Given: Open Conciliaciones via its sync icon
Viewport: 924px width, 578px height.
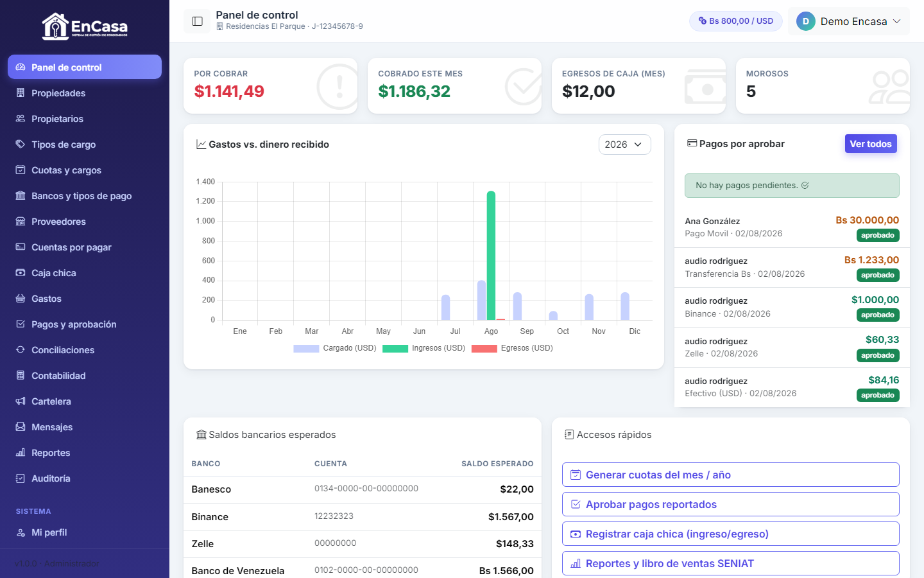Looking at the screenshot, I should [x=21, y=350].
